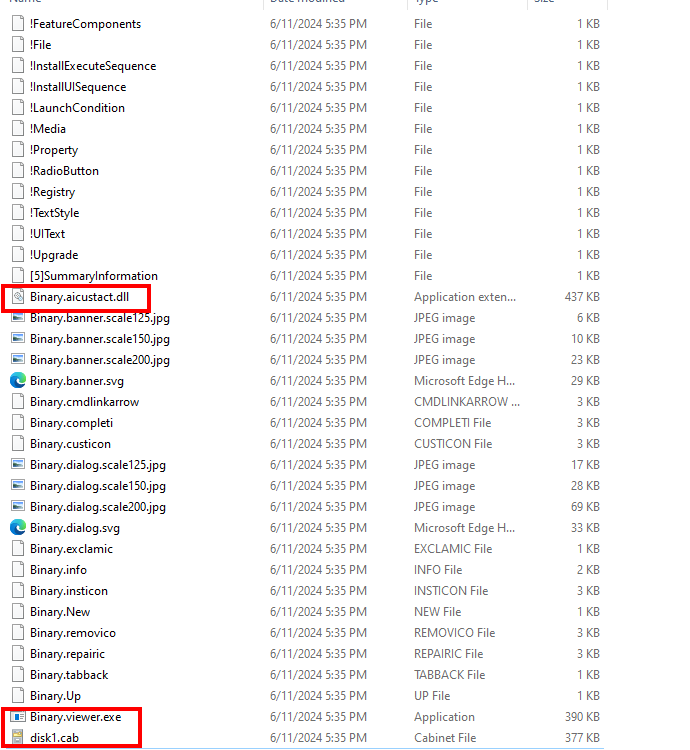Click the "INSTICON File" type cell

point(451,591)
